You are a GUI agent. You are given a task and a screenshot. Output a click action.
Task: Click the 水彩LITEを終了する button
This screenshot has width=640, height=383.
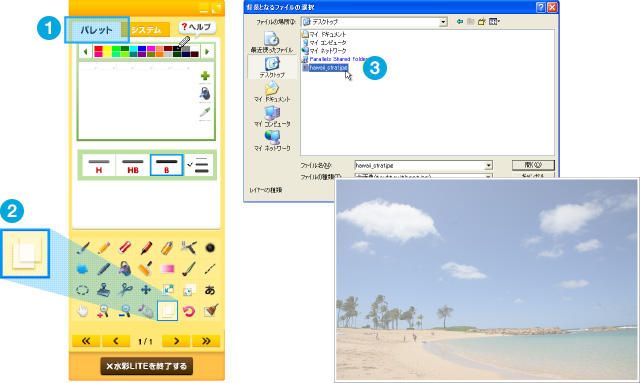[x=147, y=366]
